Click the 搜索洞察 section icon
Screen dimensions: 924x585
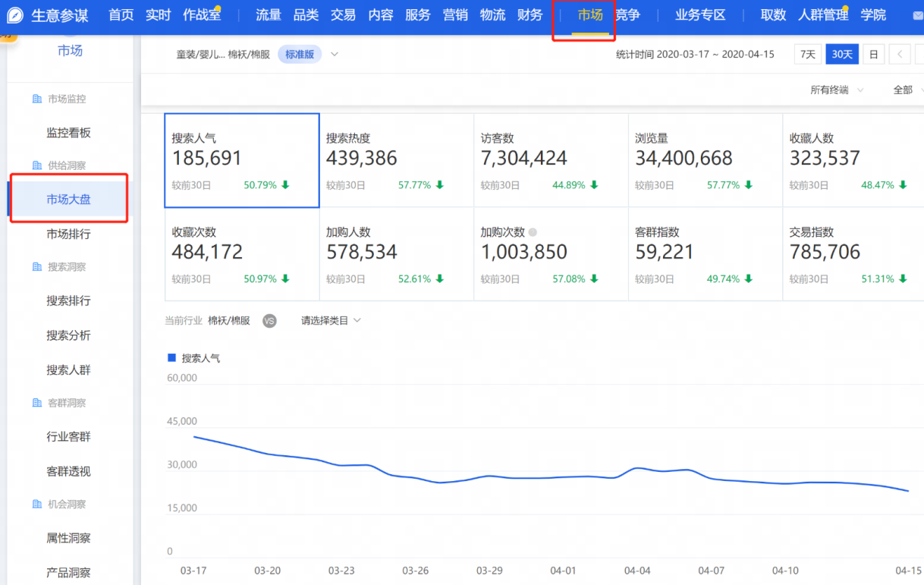point(37,267)
